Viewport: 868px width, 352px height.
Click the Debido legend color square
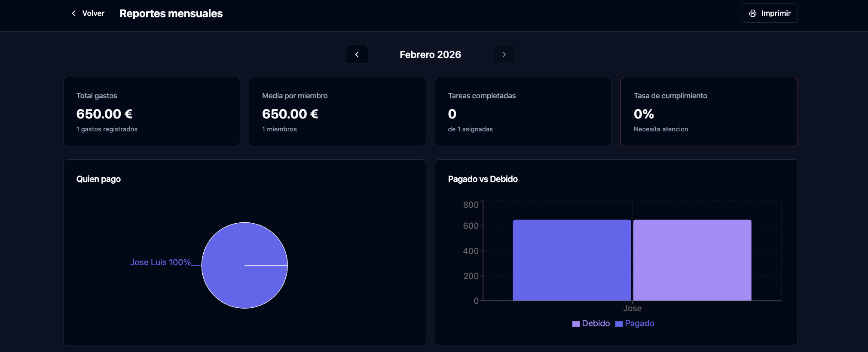[576, 324]
